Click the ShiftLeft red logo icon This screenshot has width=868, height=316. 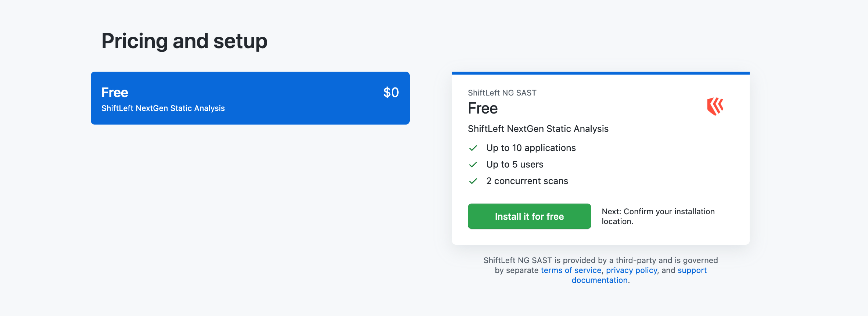click(x=715, y=107)
